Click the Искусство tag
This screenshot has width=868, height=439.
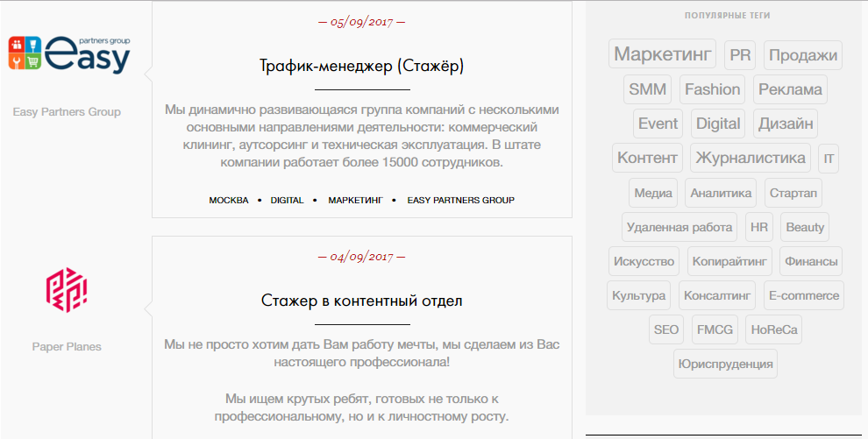644,261
